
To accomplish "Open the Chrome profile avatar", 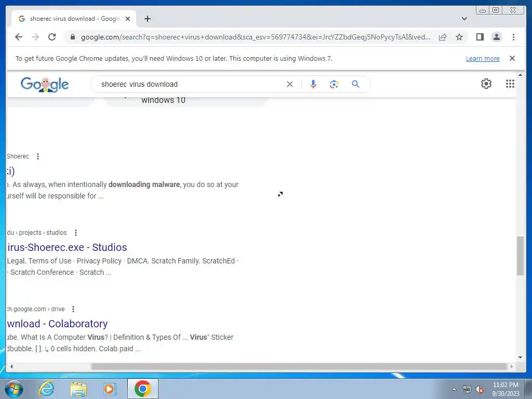I will [496, 37].
